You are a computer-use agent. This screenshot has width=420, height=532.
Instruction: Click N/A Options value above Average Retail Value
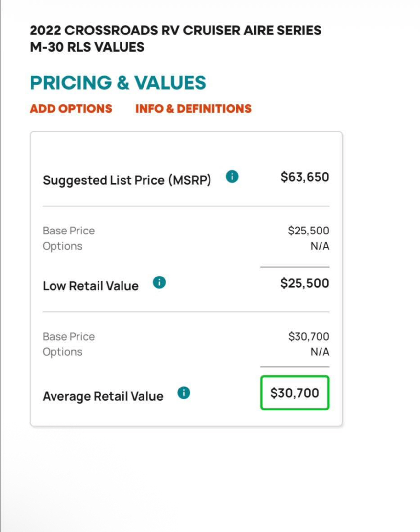pyautogui.click(x=320, y=352)
